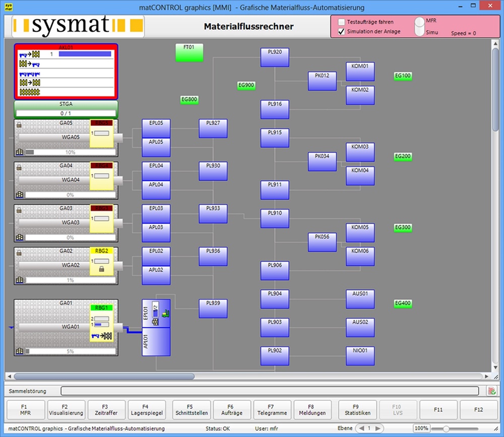Click the lock icon in RBG2 panel

pyautogui.click(x=102, y=269)
